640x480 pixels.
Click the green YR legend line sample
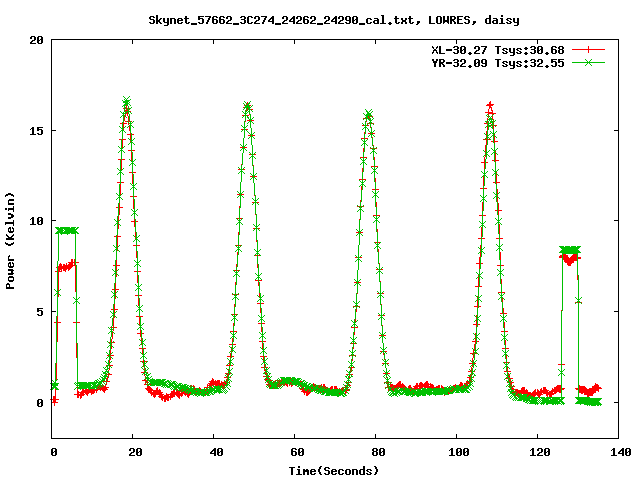pyautogui.click(x=588, y=62)
